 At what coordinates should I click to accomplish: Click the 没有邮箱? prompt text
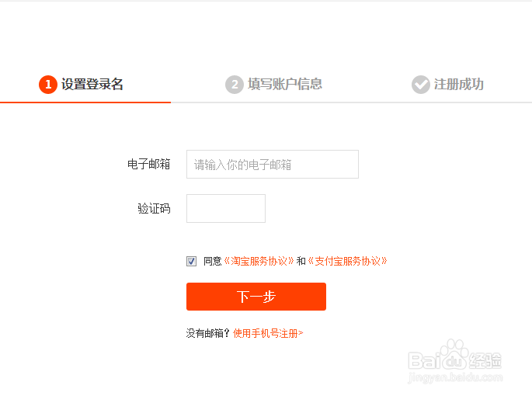[x=207, y=334]
